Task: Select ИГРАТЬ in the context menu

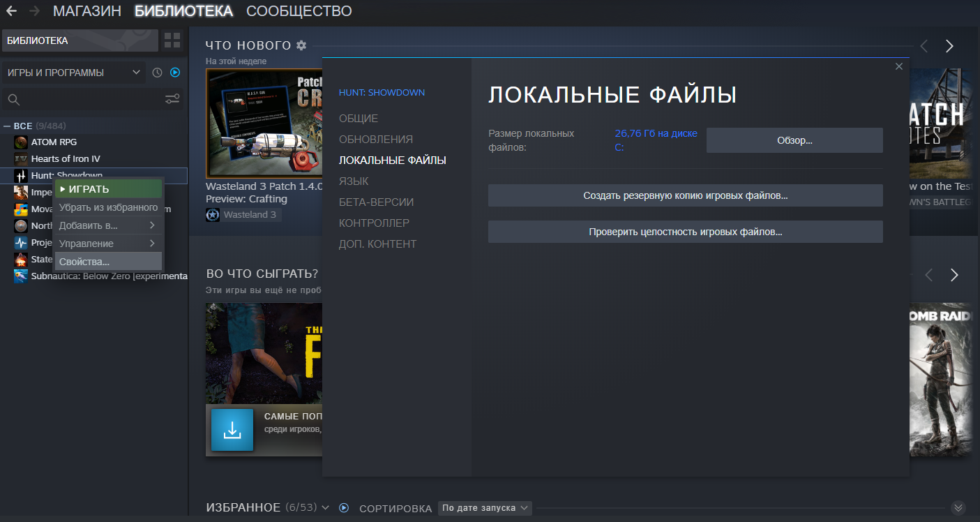Action: (109, 189)
